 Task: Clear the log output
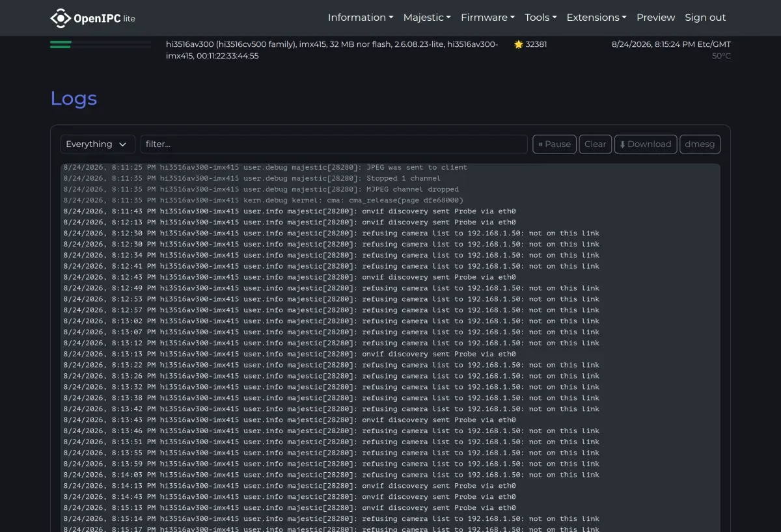point(595,144)
